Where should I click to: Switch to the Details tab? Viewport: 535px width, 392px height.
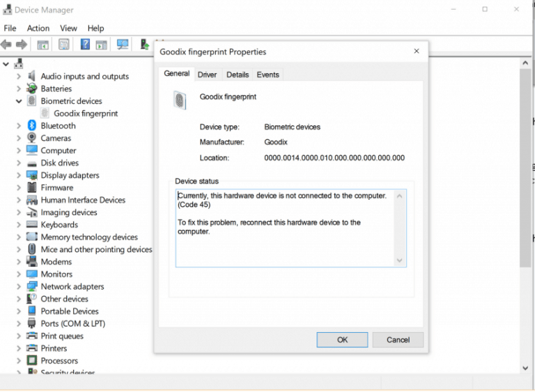(x=238, y=75)
